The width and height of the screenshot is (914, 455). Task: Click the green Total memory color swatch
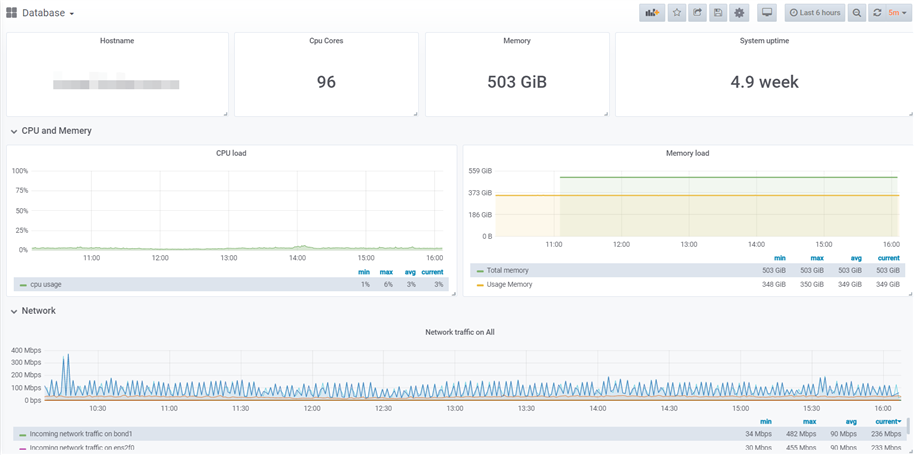tap(480, 271)
